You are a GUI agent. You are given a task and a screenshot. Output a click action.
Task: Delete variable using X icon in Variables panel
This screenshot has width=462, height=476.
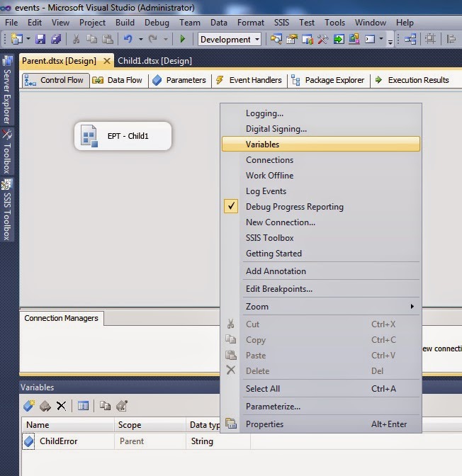62,406
